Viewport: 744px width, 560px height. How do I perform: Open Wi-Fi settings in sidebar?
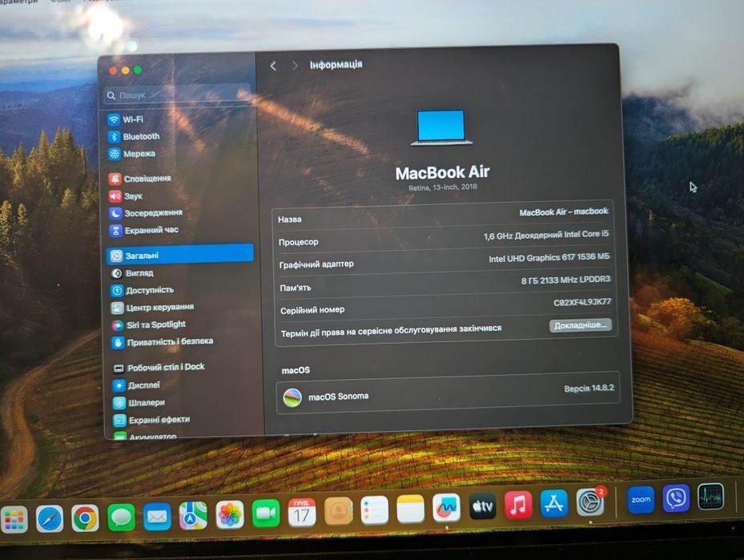[126, 119]
